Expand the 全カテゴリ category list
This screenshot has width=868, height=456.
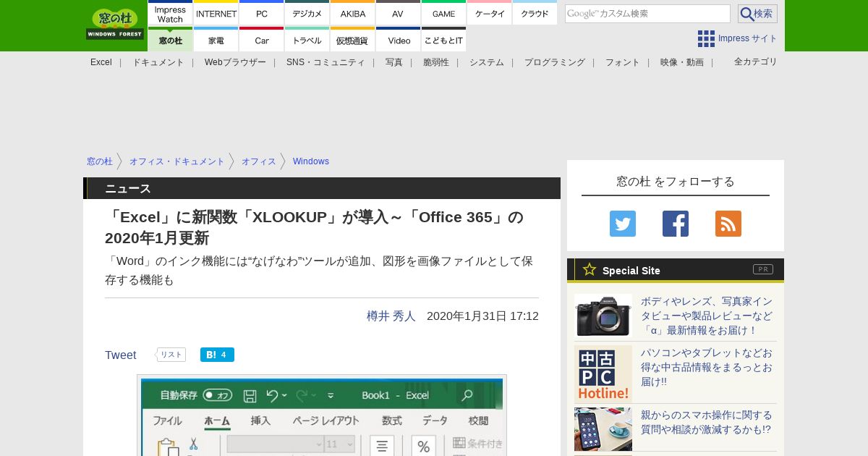(x=755, y=62)
